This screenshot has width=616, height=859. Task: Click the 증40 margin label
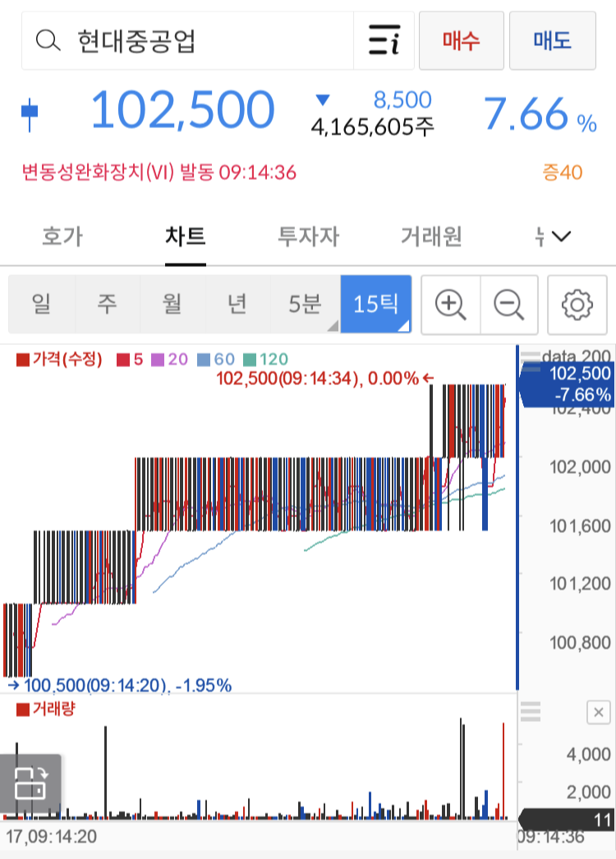click(563, 172)
